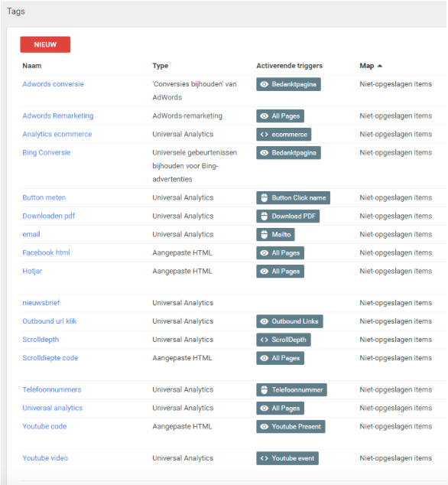Open the Hotjar tag
This screenshot has width=448, height=485.
[32, 272]
